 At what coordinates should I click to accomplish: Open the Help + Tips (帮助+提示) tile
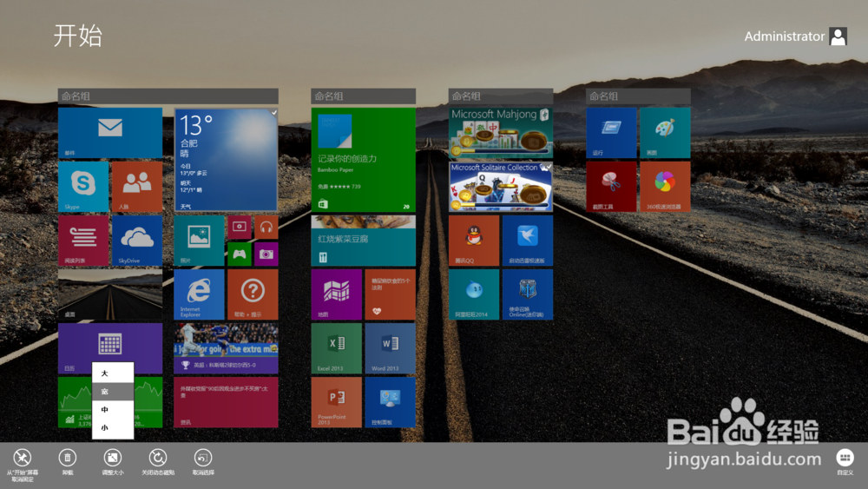tap(253, 294)
